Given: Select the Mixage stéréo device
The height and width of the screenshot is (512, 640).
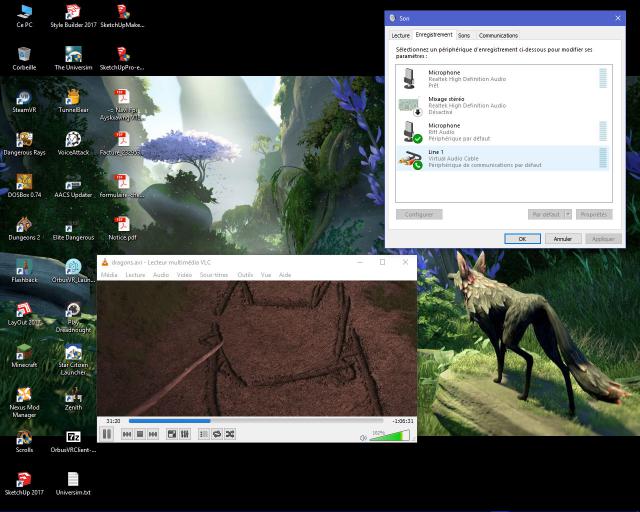Looking at the screenshot, I should 503,105.
